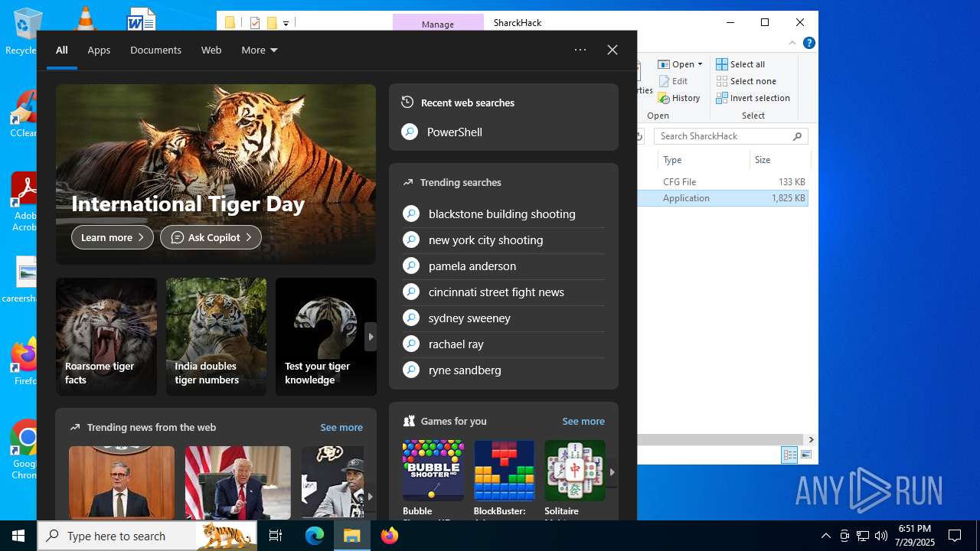
Task: Click the properties checkmark icon in title bar
Action: tap(255, 23)
